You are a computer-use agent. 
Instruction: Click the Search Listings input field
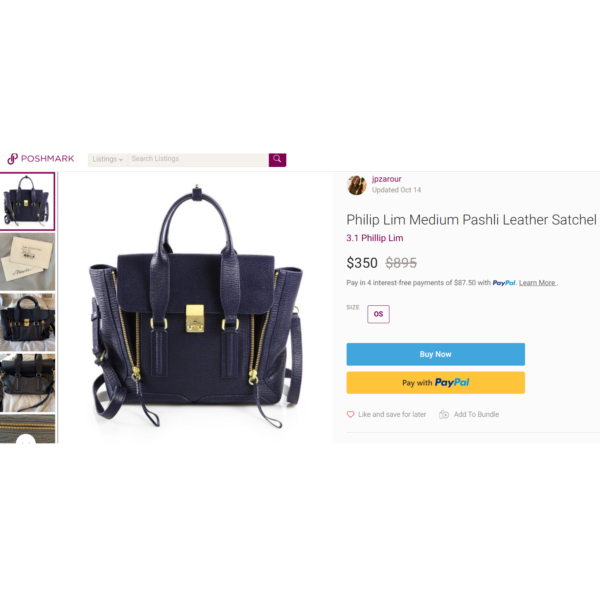[198, 160]
